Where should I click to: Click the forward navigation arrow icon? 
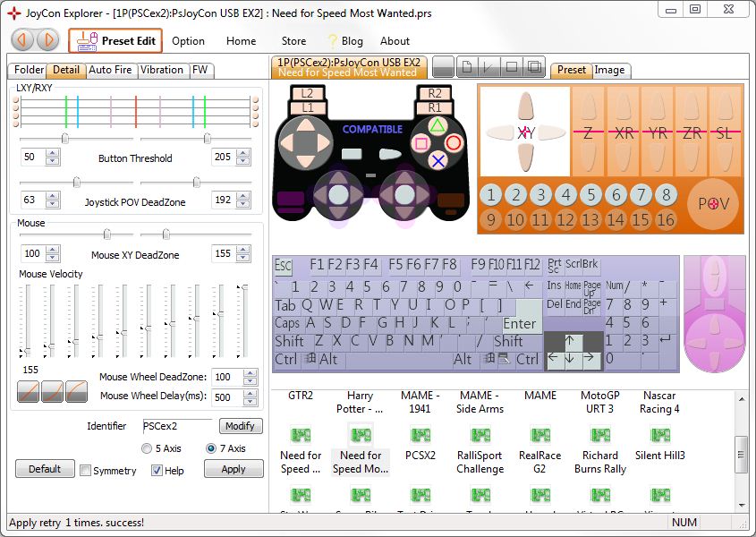coord(47,40)
